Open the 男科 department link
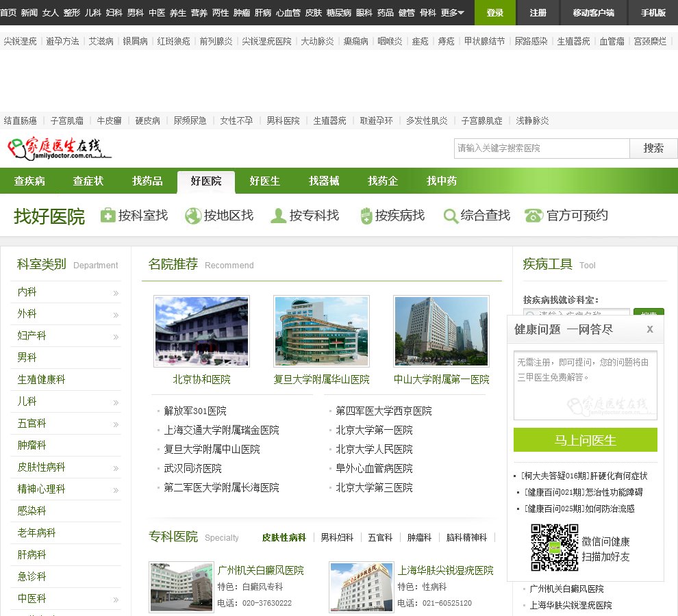The width and height of the screenshot is (678, 616). (x=27, y=357)
